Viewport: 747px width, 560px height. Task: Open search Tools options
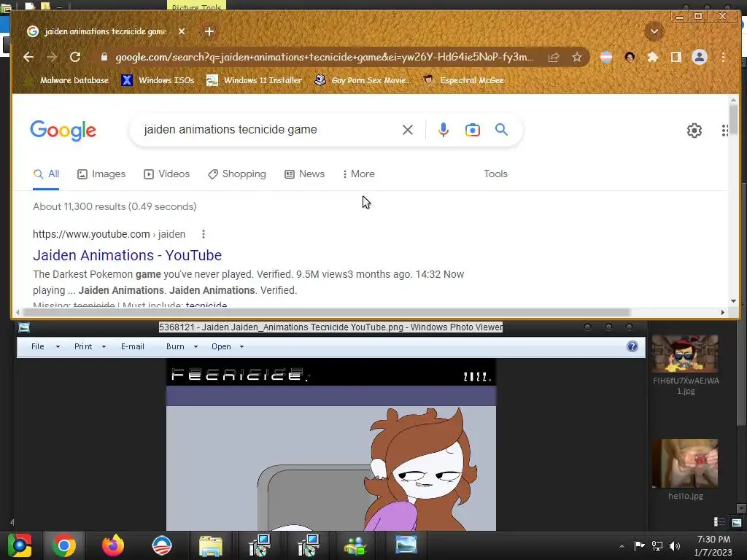click(x=495, y=174)
